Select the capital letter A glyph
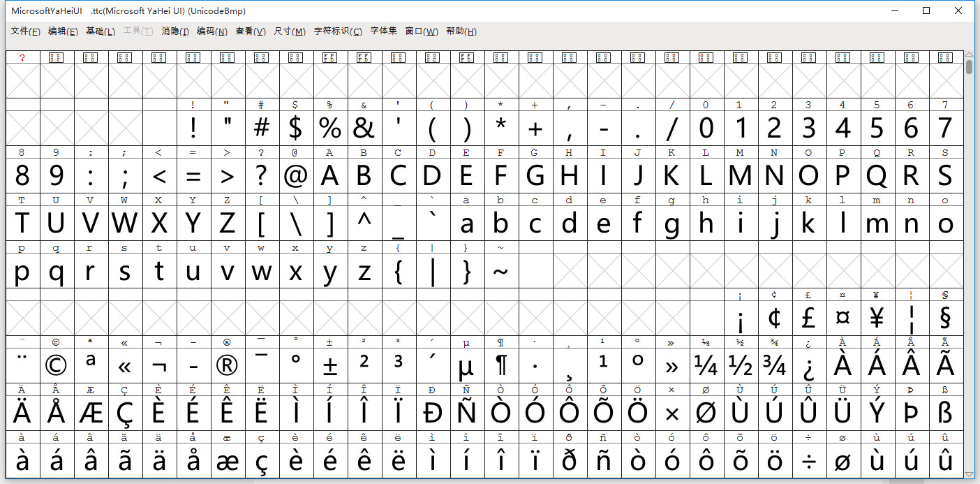 pyautogui.click(x=329, y=173)
